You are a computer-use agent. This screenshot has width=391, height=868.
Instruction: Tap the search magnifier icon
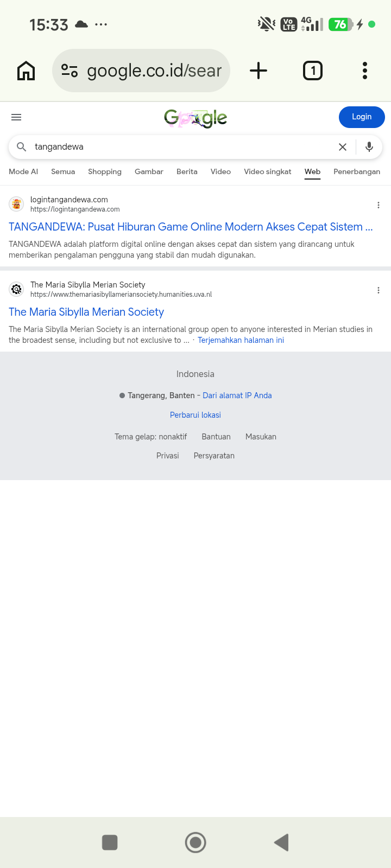coord(22,147)
